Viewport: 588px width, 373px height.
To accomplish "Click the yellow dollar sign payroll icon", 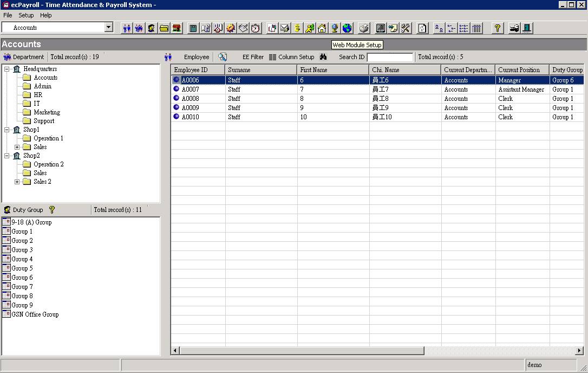I will point(297,28).
